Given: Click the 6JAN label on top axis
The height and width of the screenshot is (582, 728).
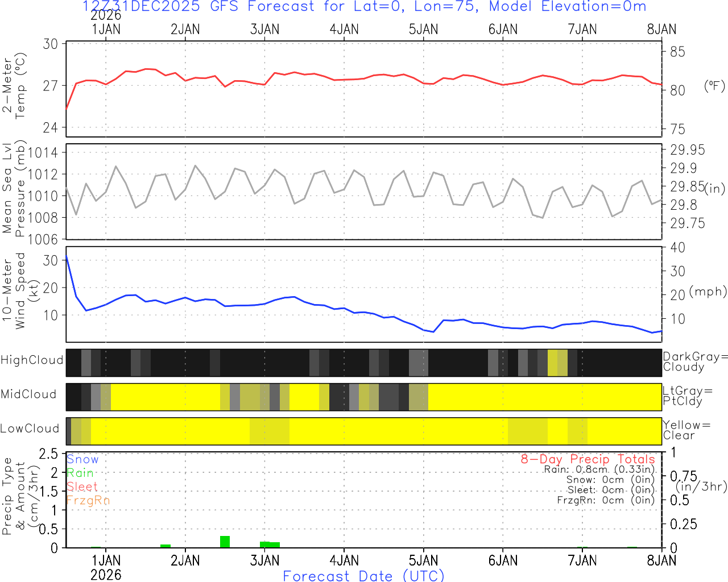Looking at the screenshot, I should click(503, 30).
